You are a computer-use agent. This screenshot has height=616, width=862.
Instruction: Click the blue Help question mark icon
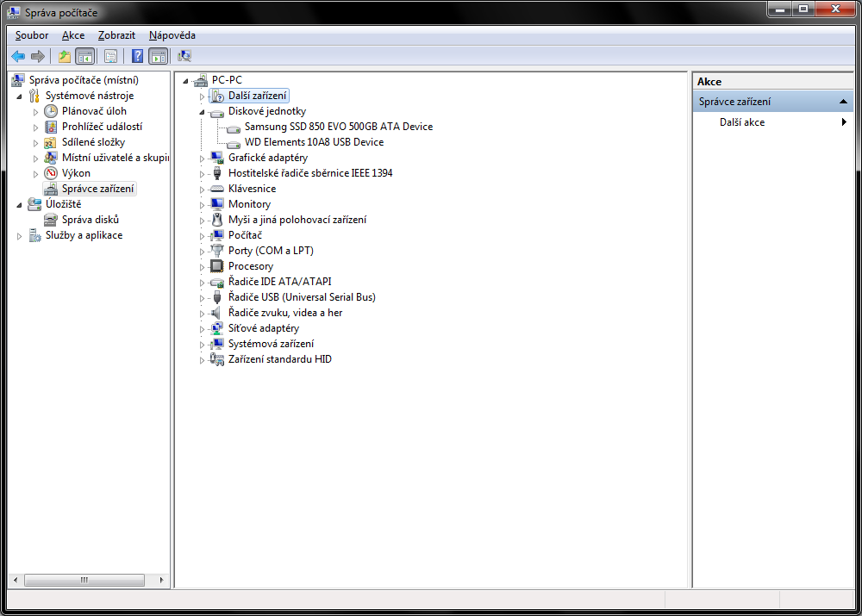click(x=137, y=57)
